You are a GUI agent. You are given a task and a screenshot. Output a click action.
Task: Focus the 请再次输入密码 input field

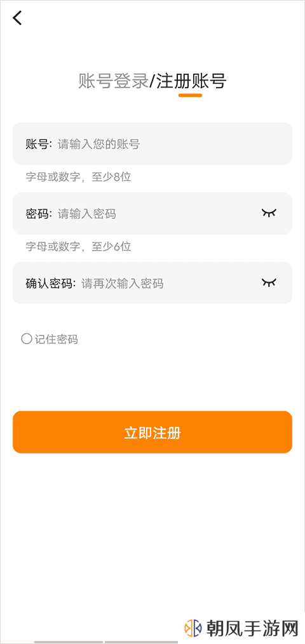[152, 283]
